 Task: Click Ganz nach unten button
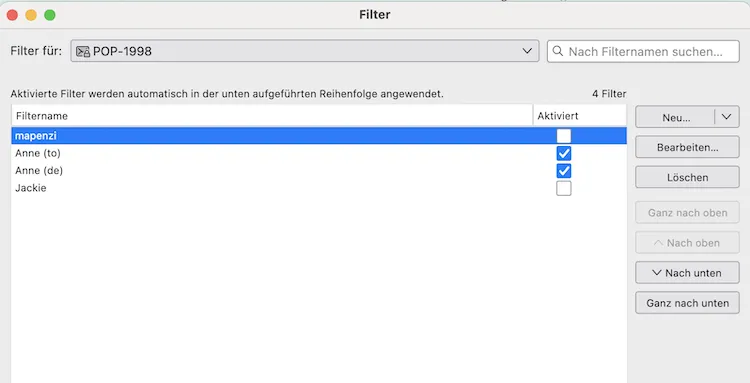(687, 303)
